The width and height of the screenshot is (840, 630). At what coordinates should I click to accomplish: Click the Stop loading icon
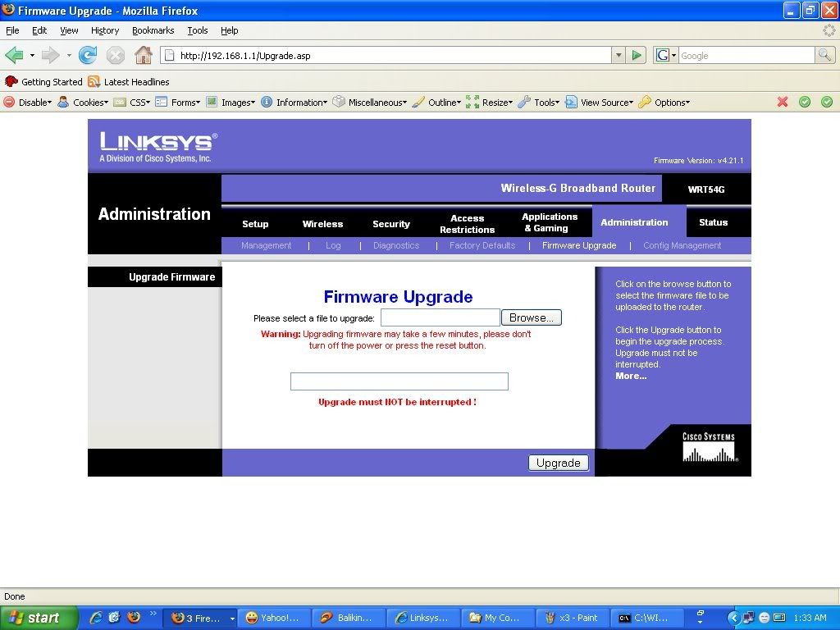point(115,55)
